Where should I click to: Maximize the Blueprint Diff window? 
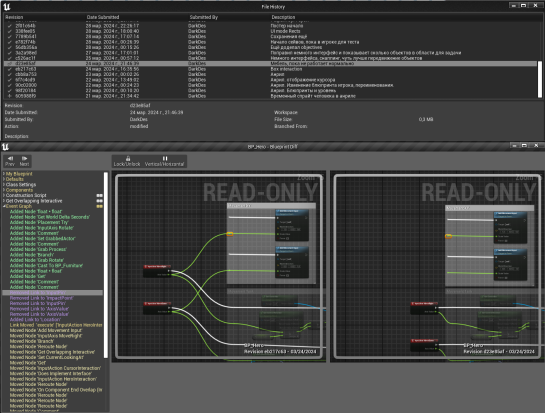[x=524, y=146]
